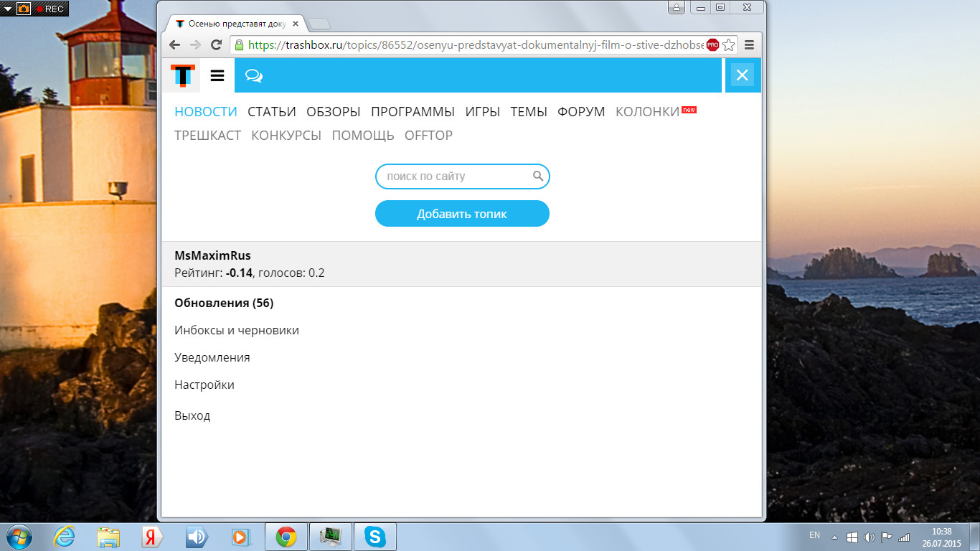Reload the page in Chrome
The image size is (980, 551).
coord(216,44)
